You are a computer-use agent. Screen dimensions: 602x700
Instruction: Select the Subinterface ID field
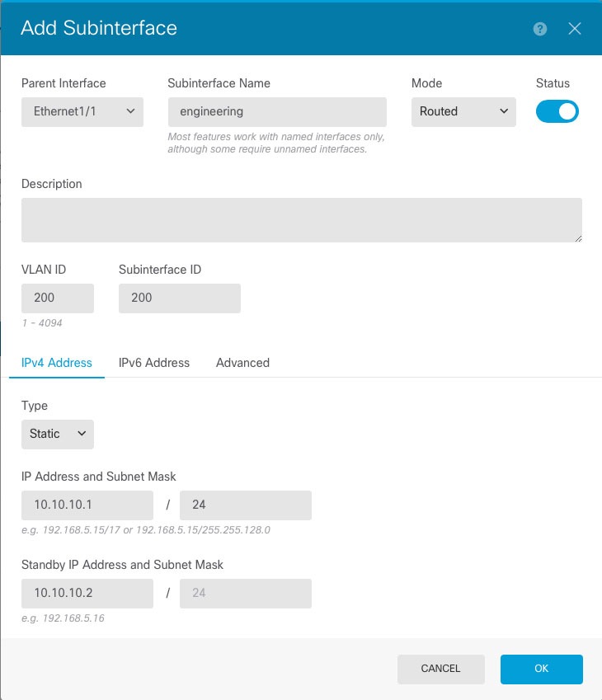coord(179,298)
